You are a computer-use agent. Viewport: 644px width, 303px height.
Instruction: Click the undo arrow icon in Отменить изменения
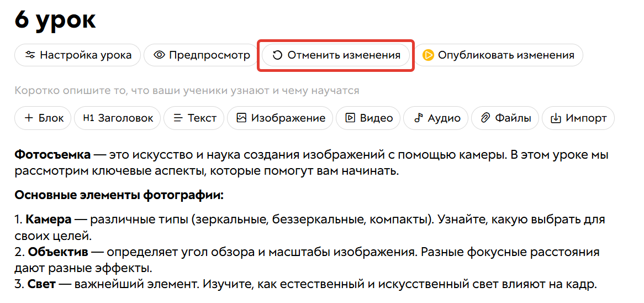278,55
